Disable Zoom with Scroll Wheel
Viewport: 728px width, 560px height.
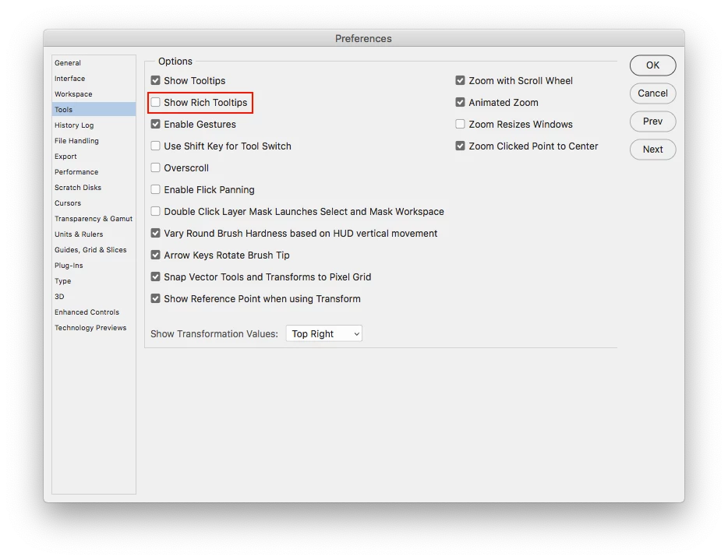pos(460,81)
